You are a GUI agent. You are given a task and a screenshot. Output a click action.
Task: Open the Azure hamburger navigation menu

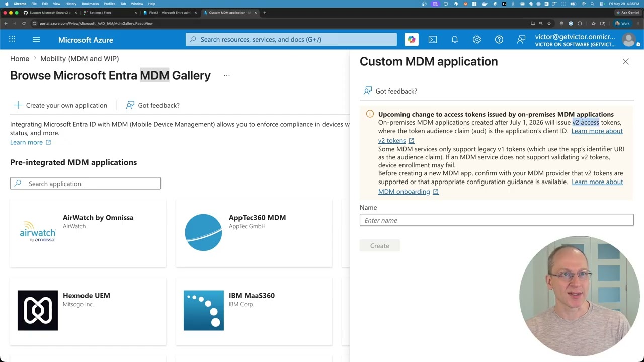(x=36, y=39)
